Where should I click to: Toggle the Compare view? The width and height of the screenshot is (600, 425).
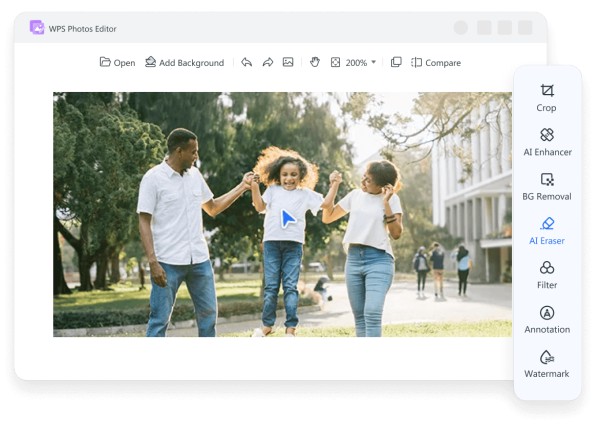(x=436, y=62)
